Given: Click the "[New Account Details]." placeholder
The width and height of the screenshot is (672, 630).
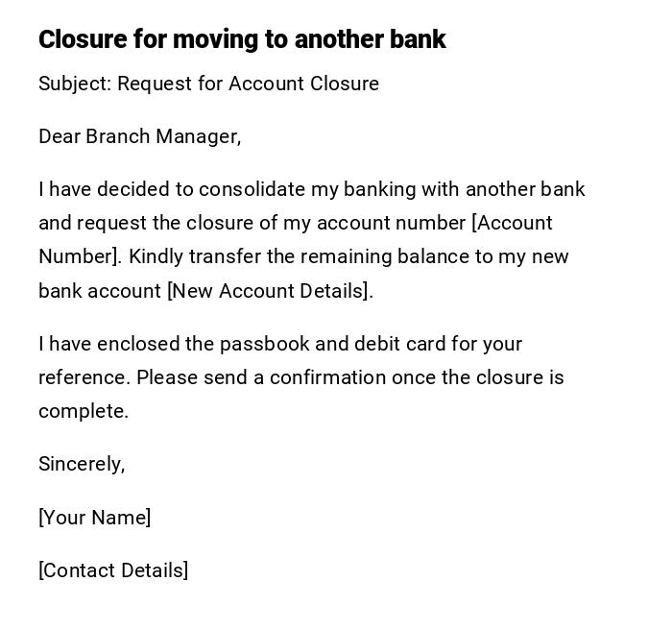Looking at the screenshot, I should (x=270, y=291).
